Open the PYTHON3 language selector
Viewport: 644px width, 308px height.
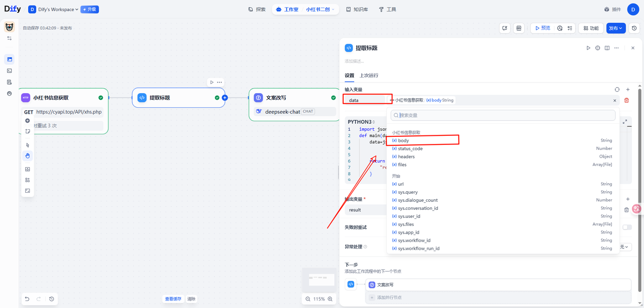(x=361, y=122)
